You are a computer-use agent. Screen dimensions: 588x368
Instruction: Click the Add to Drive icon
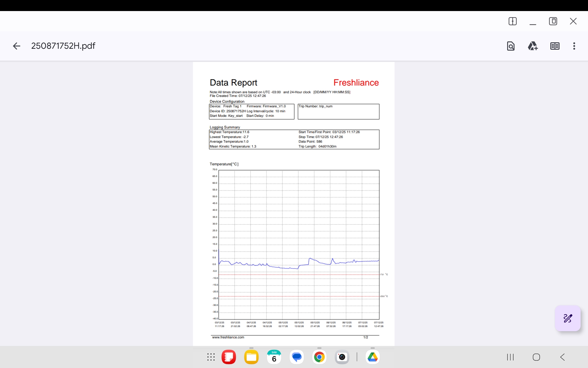(533, 46)
